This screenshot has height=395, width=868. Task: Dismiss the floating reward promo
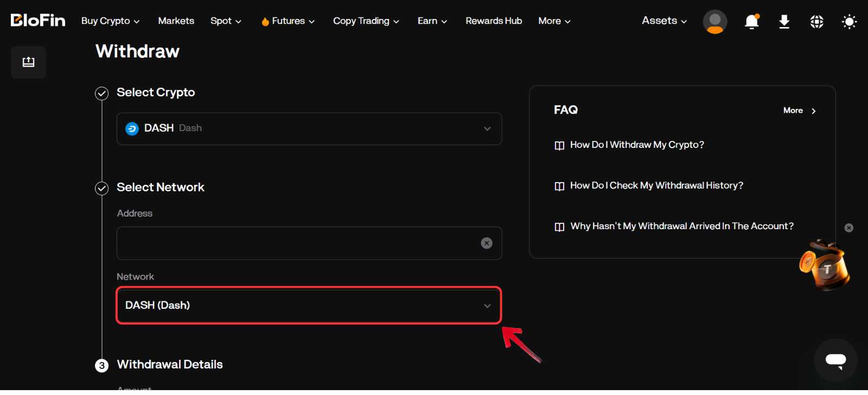849,228
